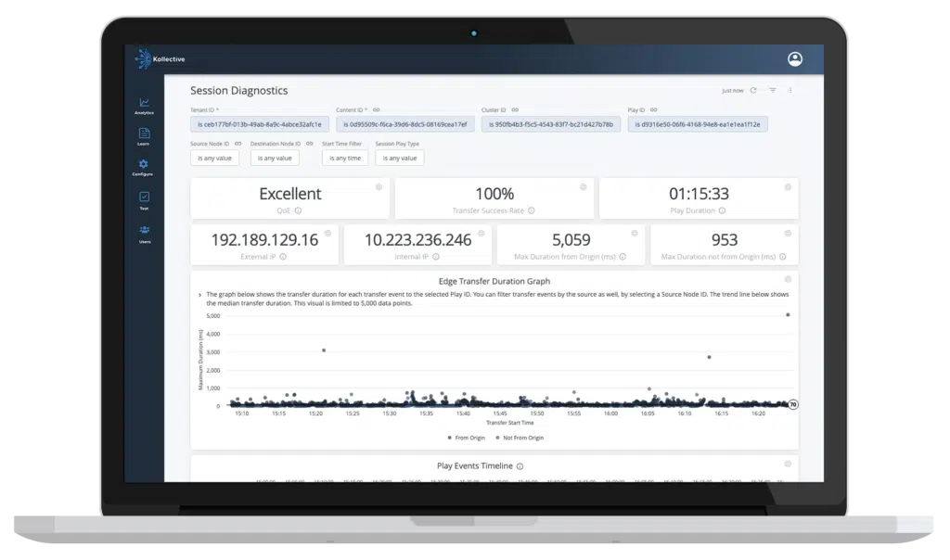
Task: Open the Play ID filter value
Action: pos(698,124)
